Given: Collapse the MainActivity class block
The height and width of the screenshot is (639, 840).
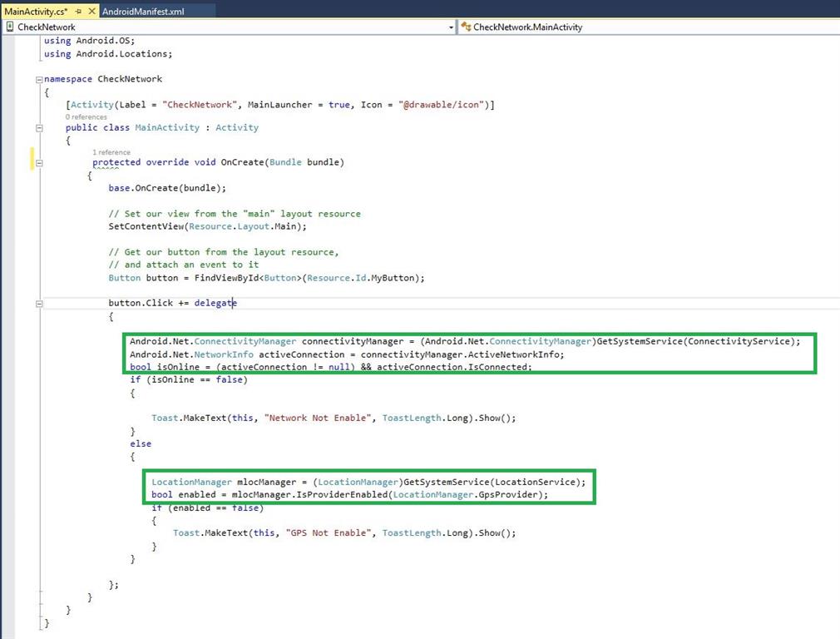Looking at the screenshot, I should click(x=38, y=128).
